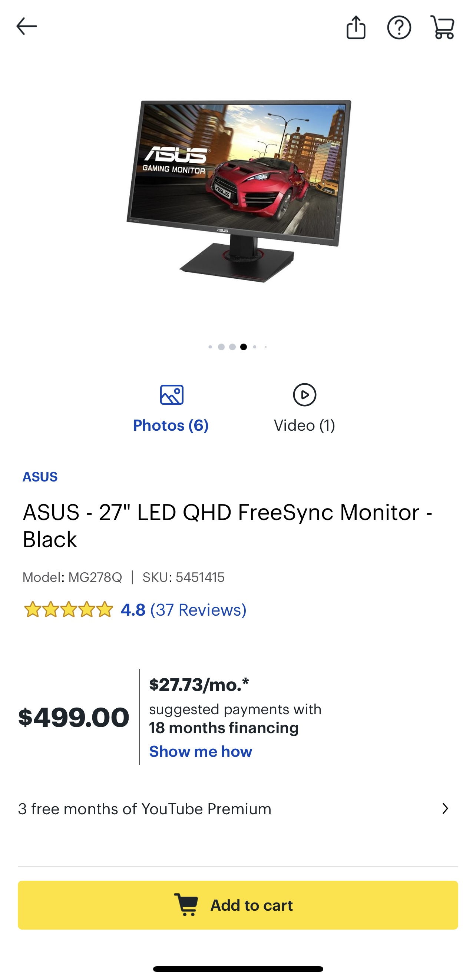Open the ASUS brand link

coord(40,477)
